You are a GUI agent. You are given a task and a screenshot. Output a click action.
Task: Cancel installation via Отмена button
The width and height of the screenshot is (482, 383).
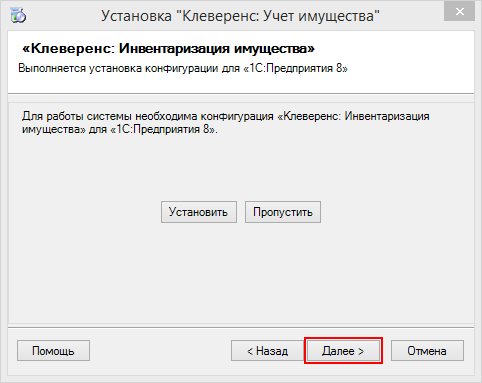pos(427,350)
